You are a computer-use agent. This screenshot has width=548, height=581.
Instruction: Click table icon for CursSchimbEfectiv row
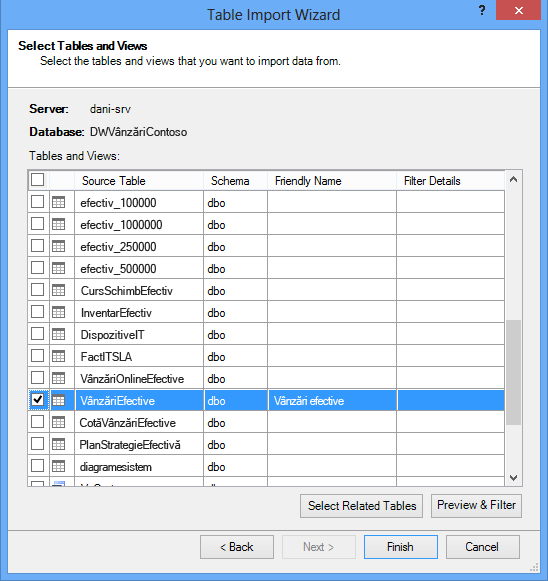tap(59, 290)
